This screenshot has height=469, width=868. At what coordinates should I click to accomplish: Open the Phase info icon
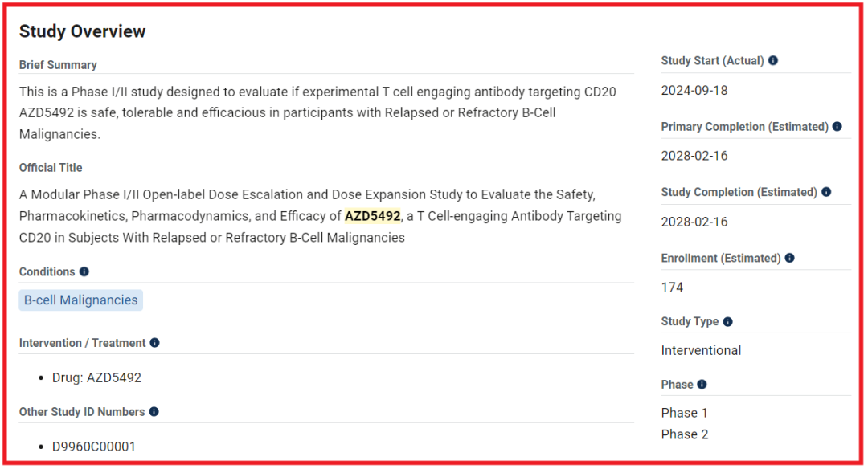pos(702,385)
